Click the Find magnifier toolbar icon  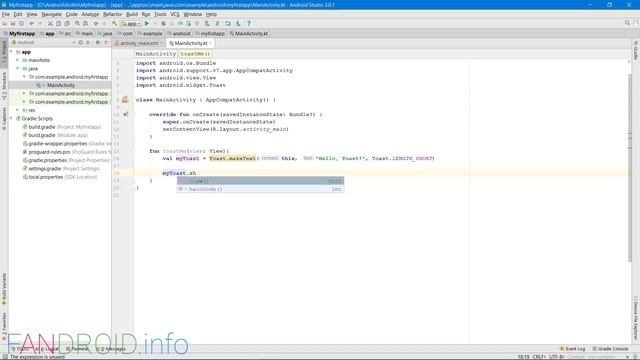[x=77, y=24]
